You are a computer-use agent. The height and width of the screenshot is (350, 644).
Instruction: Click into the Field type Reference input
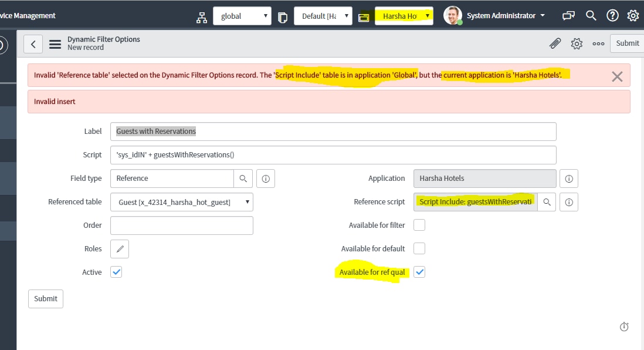[172, 179]
